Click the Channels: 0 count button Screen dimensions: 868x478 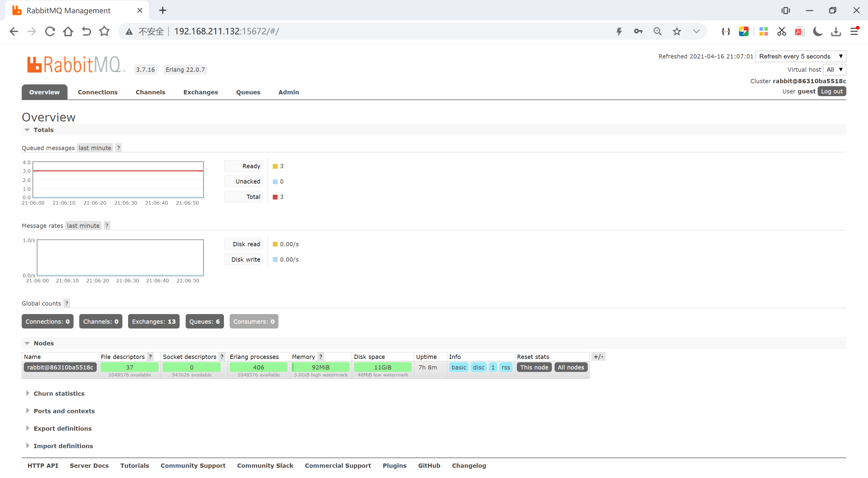coord(101,321)
